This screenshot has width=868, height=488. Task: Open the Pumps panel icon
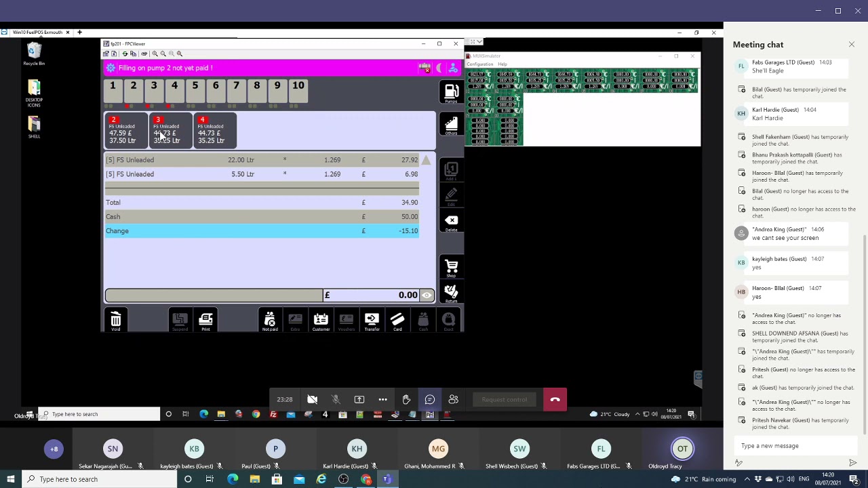pyautogui.click(x=451, y=92)
